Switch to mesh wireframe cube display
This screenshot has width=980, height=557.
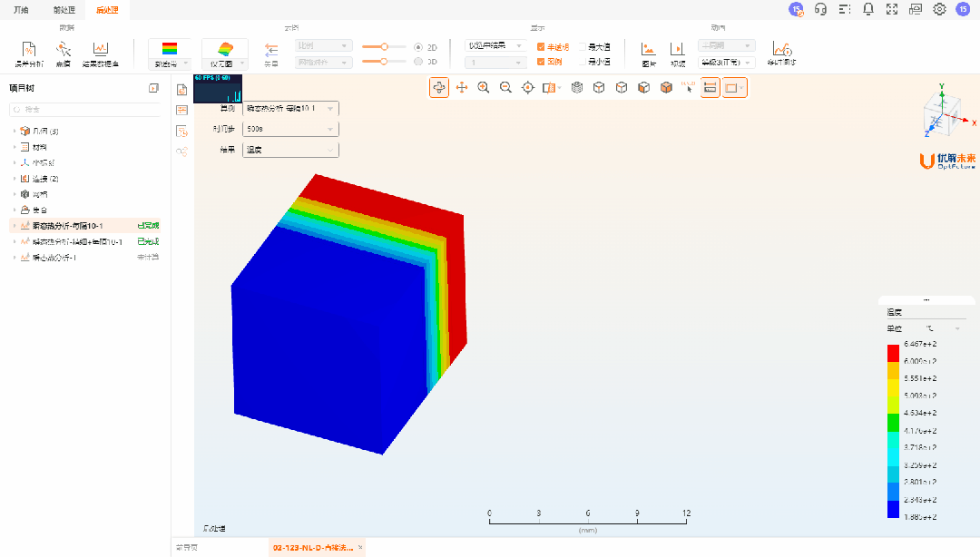(577, 87)
